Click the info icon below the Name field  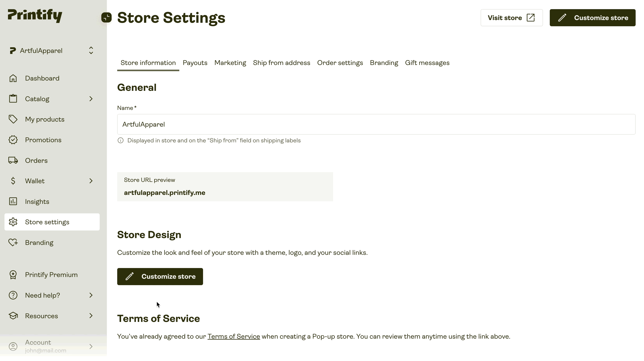120,140
